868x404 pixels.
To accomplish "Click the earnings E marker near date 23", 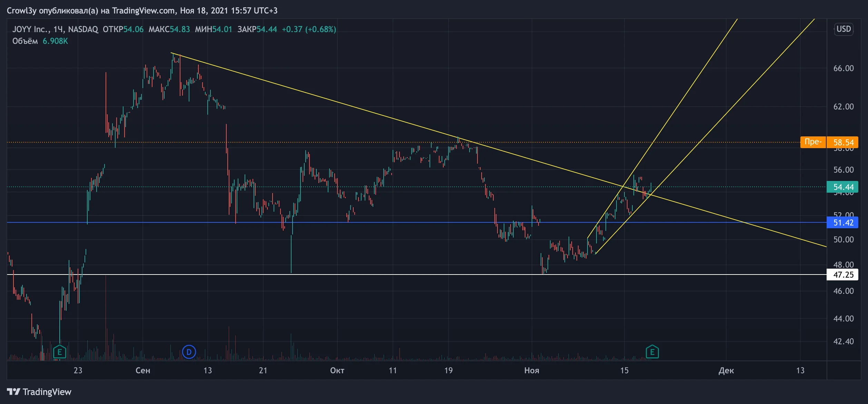I will [x=60, y=352].
